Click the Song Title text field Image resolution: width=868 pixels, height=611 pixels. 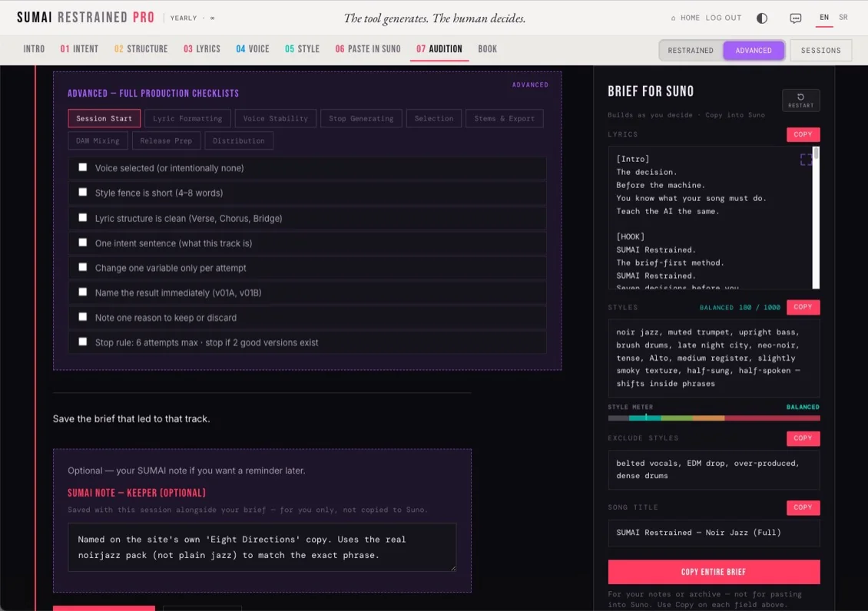714,533
